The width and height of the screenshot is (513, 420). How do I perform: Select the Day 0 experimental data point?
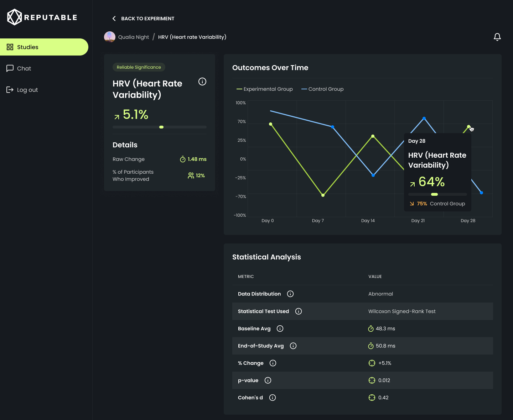tap(271, 124)
